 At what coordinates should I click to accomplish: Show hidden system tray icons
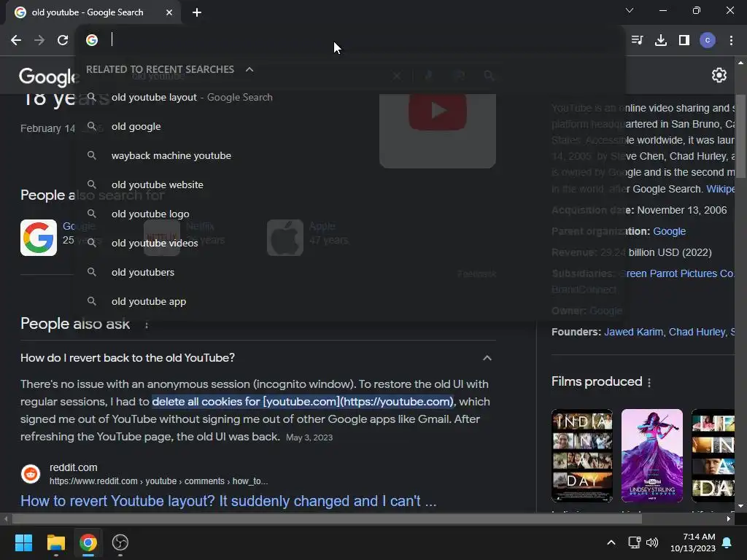611,542
